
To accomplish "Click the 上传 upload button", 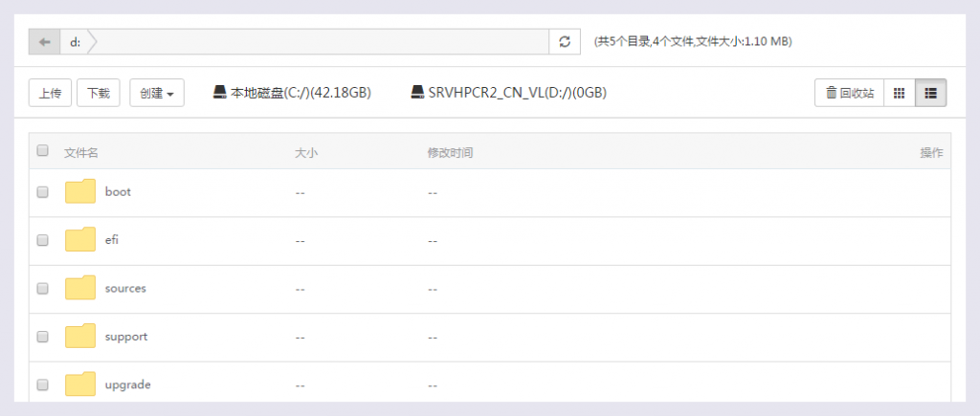I will click(50, 93).
